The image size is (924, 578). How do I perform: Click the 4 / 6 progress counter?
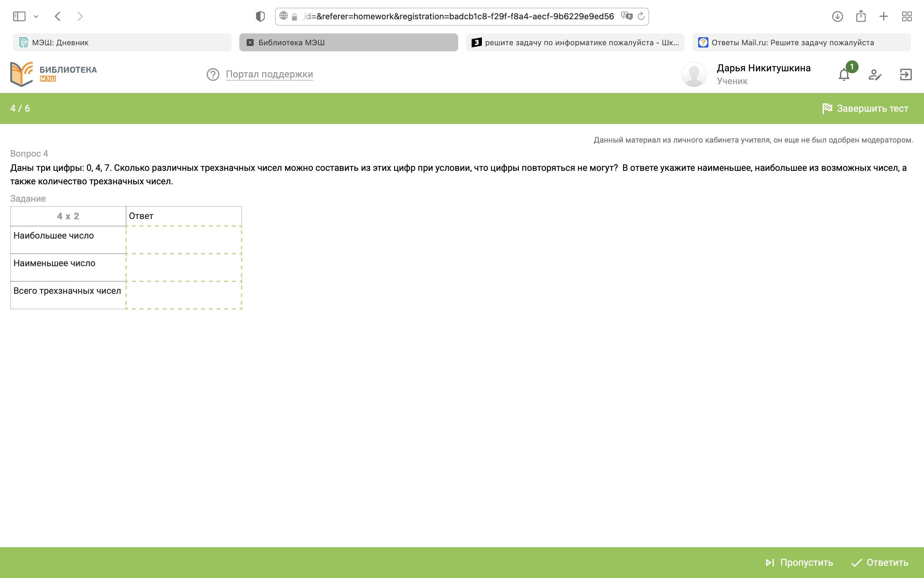point(20,109)
